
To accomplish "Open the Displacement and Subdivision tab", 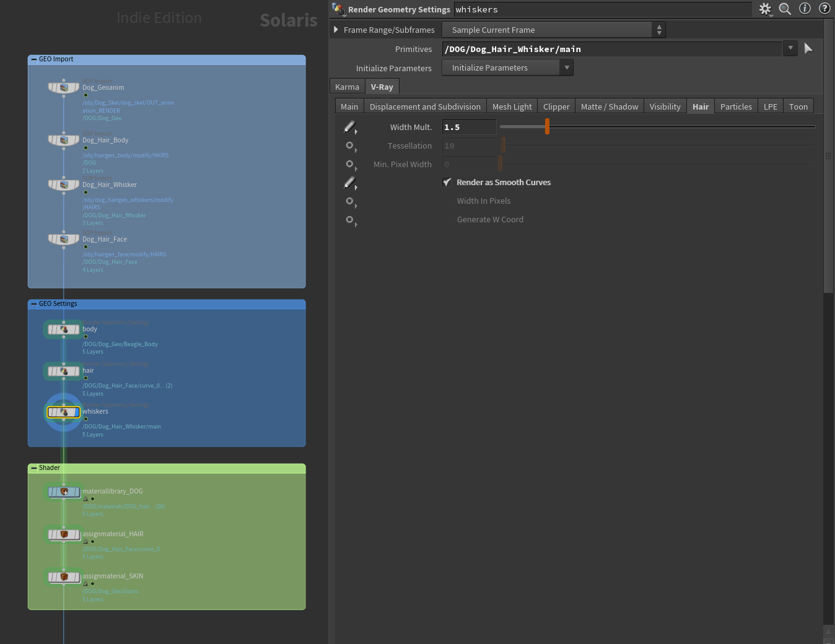I will click(425, 107).
